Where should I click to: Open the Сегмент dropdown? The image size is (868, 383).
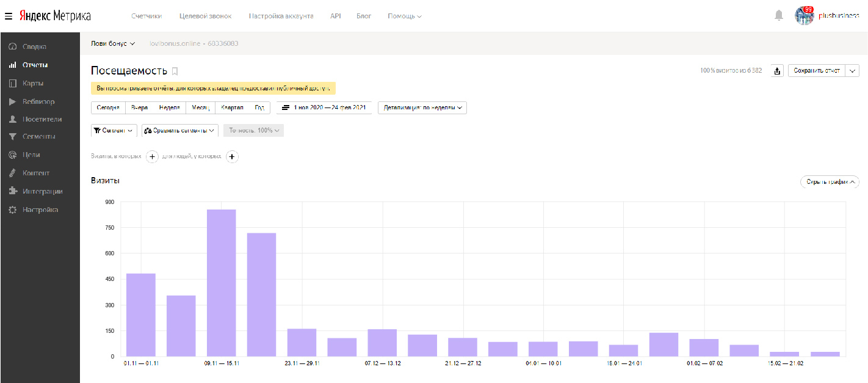(x=114, y=130)
